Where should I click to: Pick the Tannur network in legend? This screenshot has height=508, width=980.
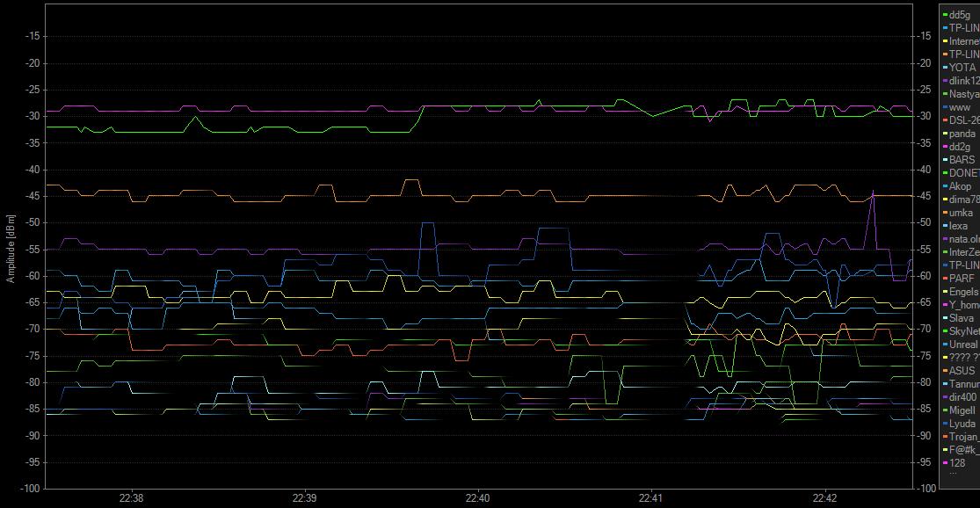click(x=962, y=384)
